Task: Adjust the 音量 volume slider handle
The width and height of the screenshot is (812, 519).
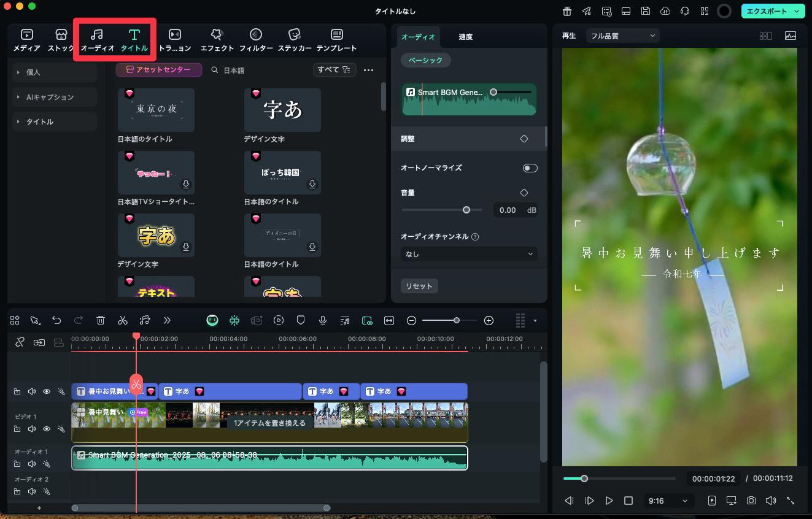Action: coord(466,210)
